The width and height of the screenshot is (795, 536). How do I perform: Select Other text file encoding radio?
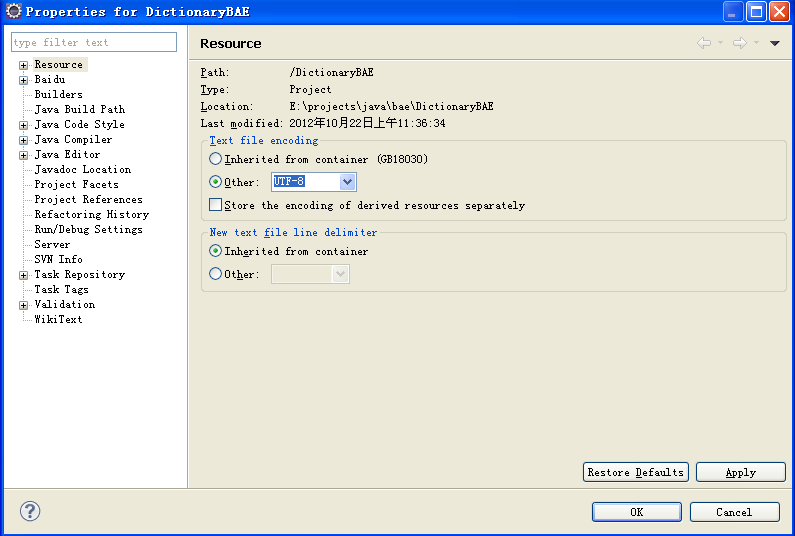(x=216, y=182)
